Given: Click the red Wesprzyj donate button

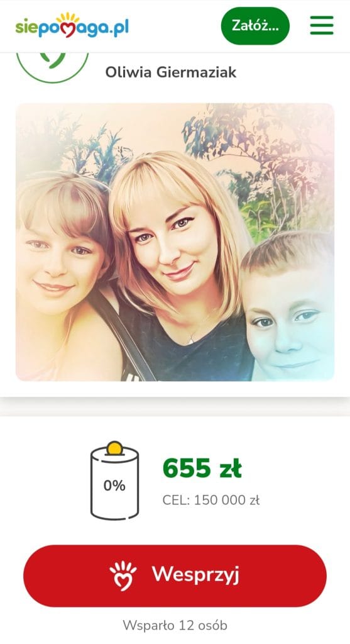Looking at the screenshot, I should point(175,575).
